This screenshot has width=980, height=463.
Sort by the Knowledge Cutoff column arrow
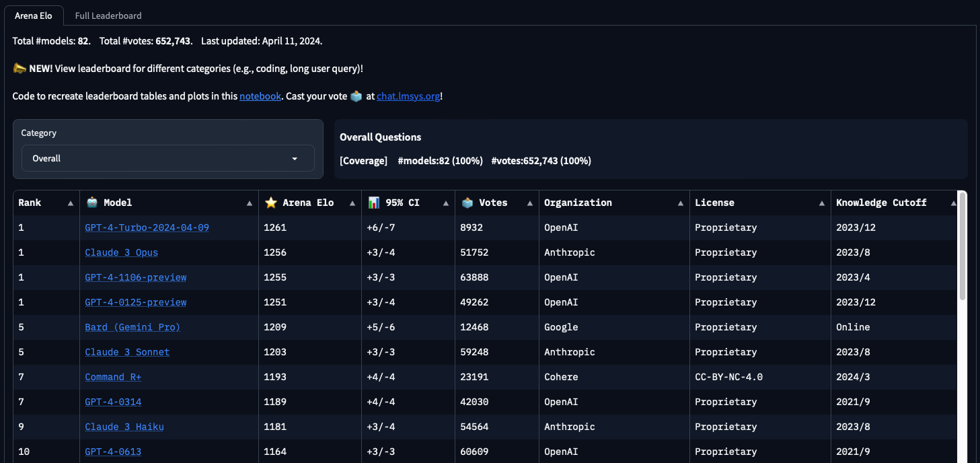tap(953, 203)
